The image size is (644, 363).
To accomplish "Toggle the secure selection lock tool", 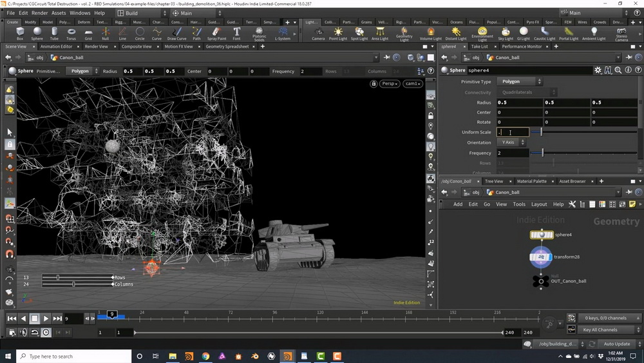I will pyautogui.click(x=10, y=144).
